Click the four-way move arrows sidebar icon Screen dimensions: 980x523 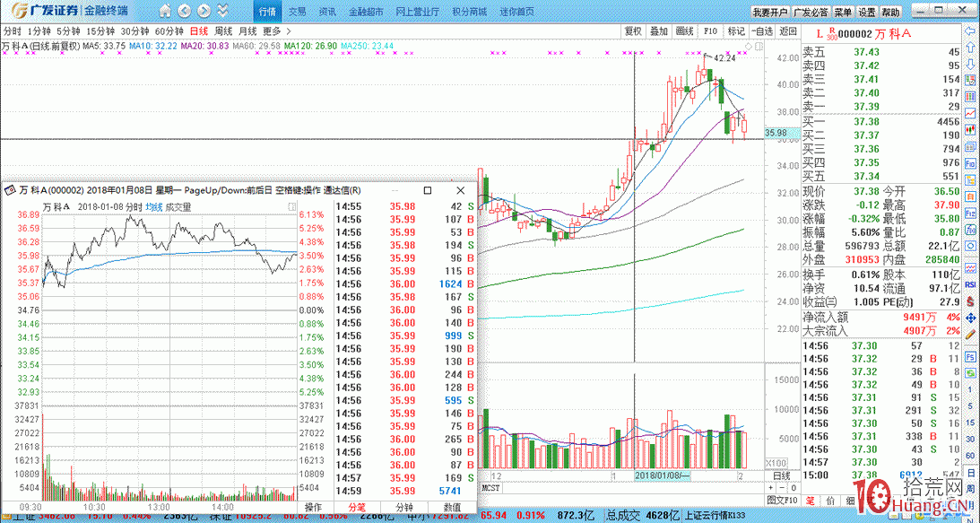click(971, 318)
